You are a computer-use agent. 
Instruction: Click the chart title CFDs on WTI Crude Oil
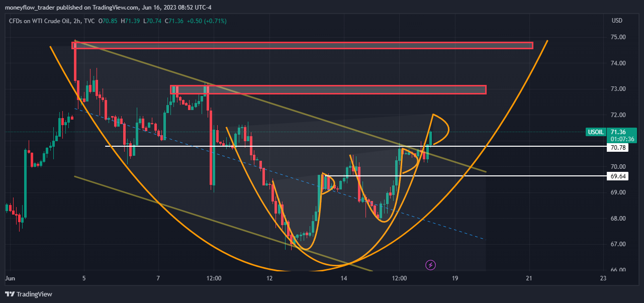tap(38, 21)
